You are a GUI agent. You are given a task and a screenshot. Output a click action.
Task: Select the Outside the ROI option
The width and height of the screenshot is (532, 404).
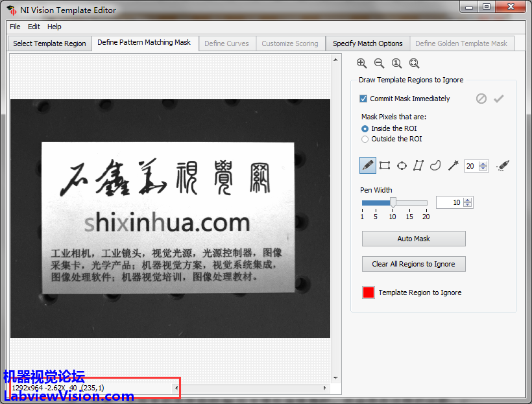click(365, 139)
